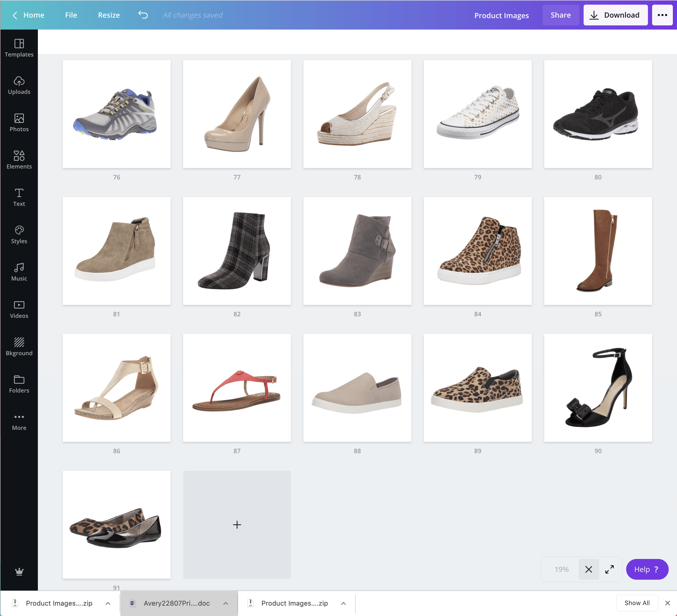Enter fullscreen presentation mode
This screenshot has height=616, width=677.
coord(610,569)
